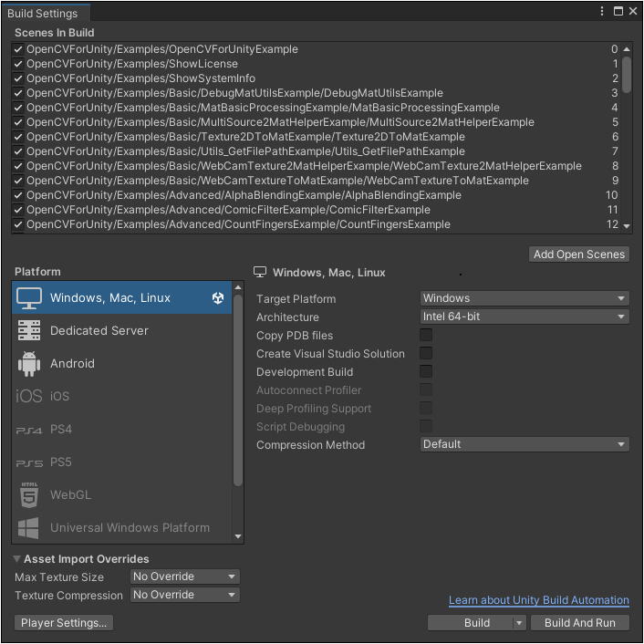Uncheck the OpenCVForUnityExample scene
Viewport: 644px width, 644px height.
[17, 49]
